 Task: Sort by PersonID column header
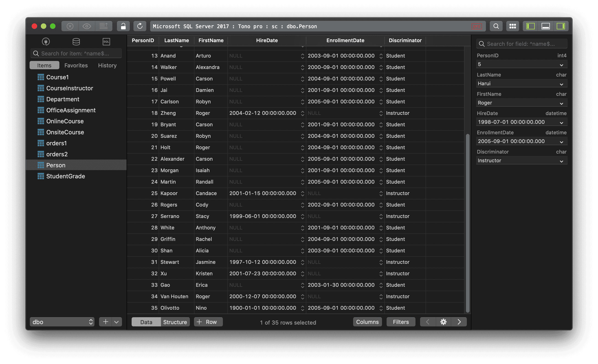point(143,40)
